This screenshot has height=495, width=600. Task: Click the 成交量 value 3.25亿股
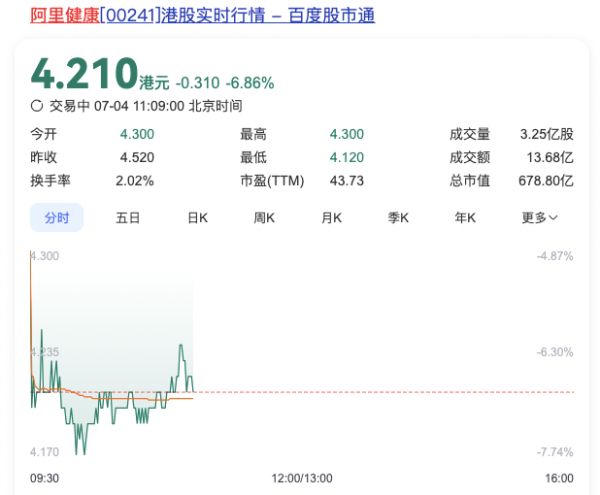546,134
